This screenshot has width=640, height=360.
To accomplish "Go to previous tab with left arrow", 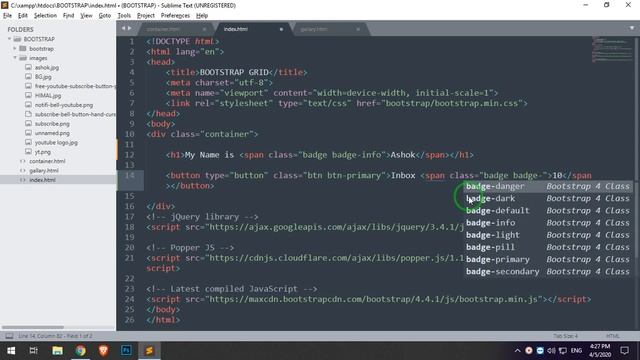I will point(123,28).
